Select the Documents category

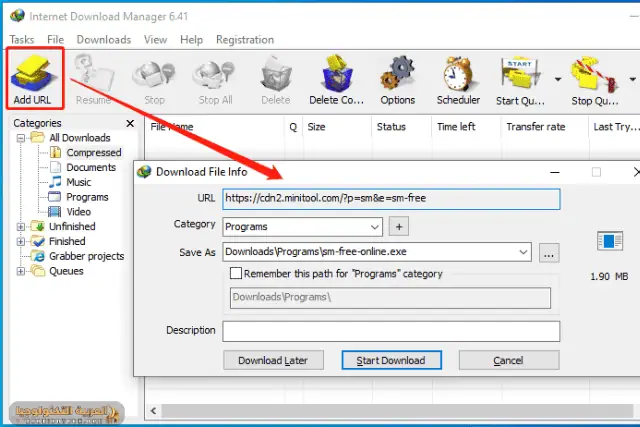(x=91, y=167)
